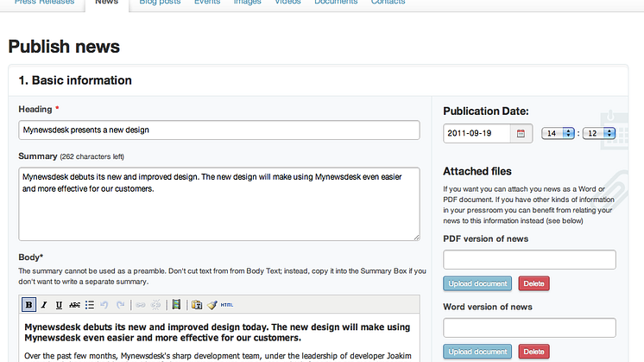Click the '262 characters left' counter text
Screen dimensions: 644x362
click(x=92, y=156)
